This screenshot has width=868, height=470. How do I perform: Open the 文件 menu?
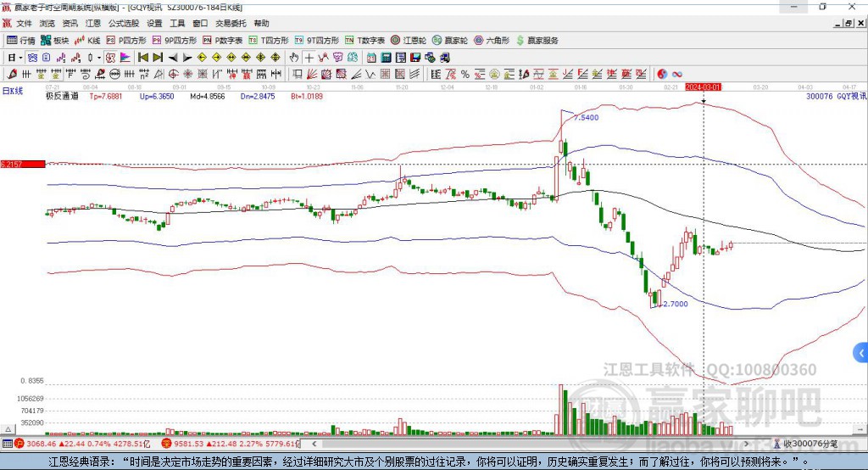24,23
